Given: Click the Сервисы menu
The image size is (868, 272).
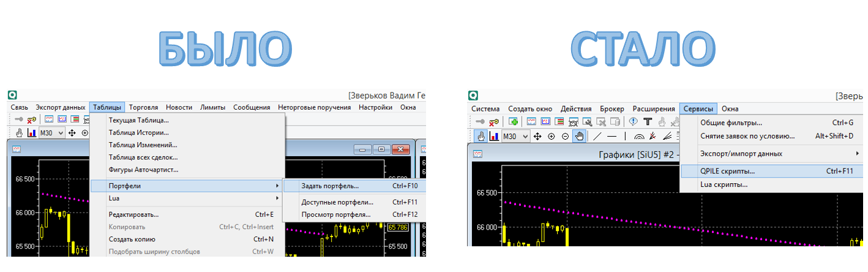Looking at the screenshot, I should click(698, 109).
